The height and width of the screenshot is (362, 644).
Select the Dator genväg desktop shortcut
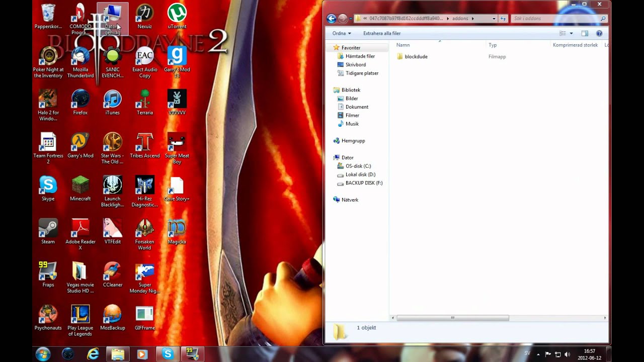click(x=112, y=19)
